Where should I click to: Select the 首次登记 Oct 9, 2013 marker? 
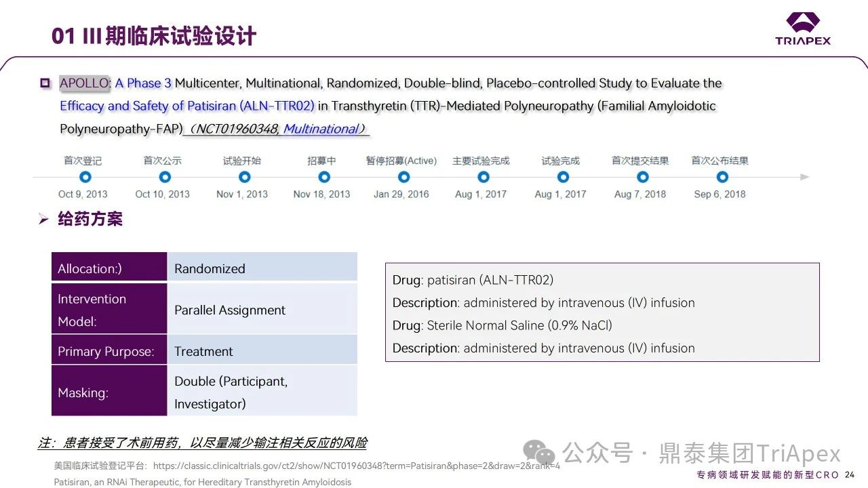click(x=85, y=177)
